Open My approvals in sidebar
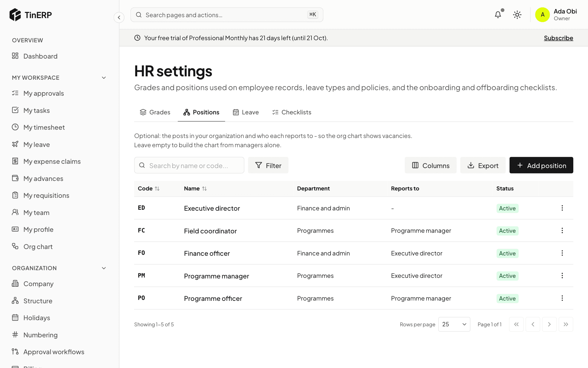This screenshot has width=588, height=368. 59,93
